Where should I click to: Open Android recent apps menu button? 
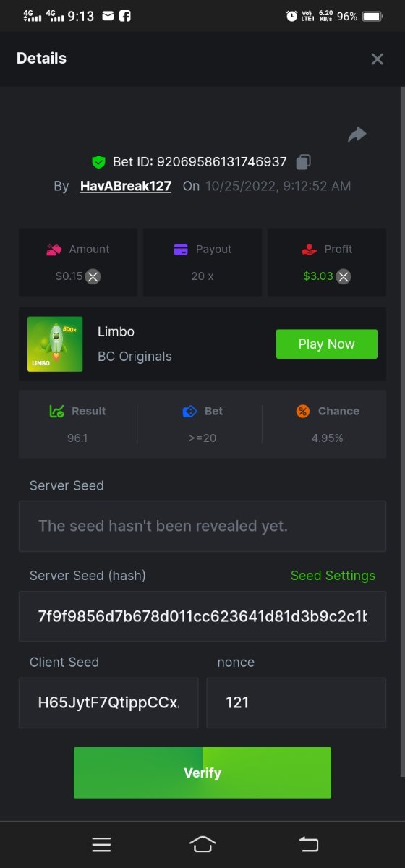101,844
